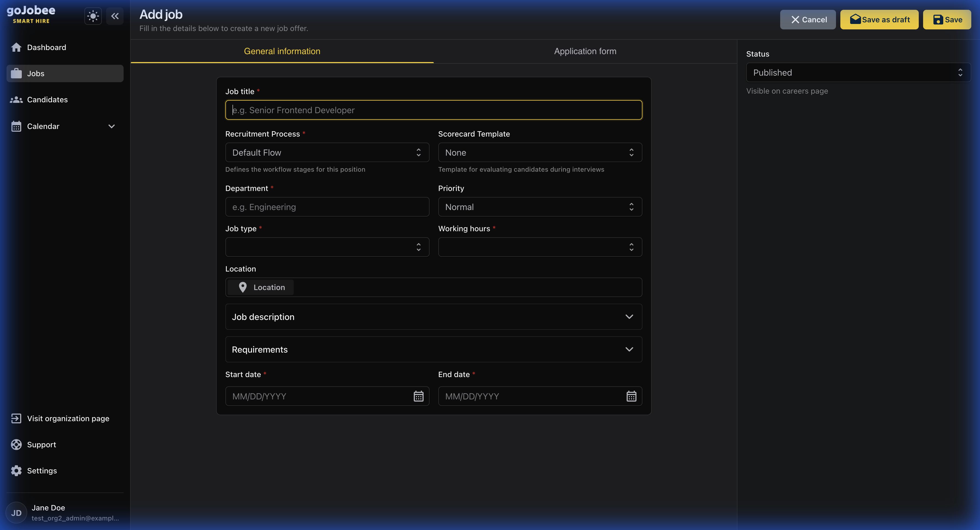The height and width of the screenshot is (530, 980).
Task: Click the Save as draft button
Action: coord(879,19)
